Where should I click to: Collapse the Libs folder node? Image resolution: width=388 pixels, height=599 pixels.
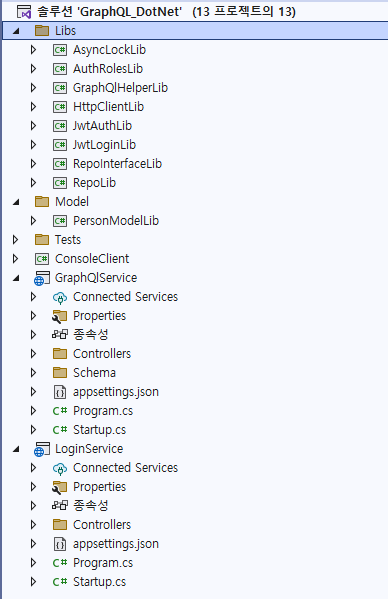[16, 31]
